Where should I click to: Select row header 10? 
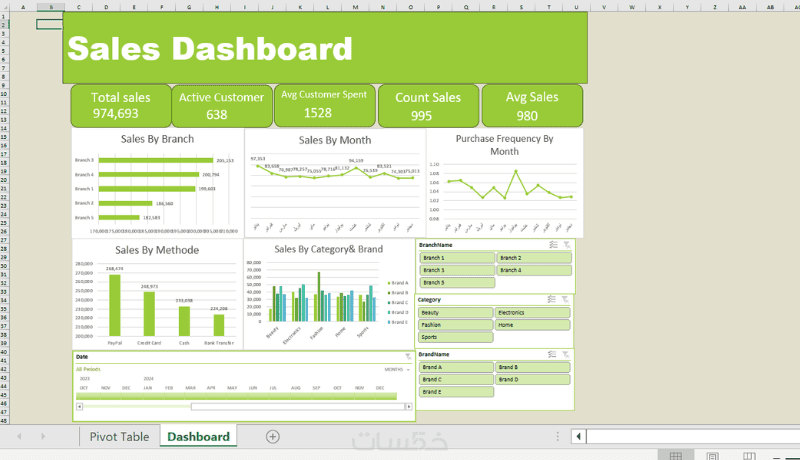pos(4,94)
